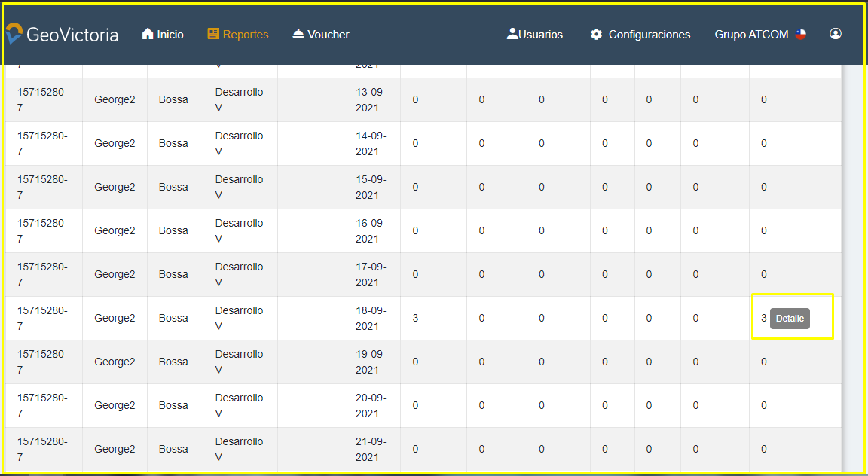Viewport: 868px width, 476px height.
Task: Open the Reportes menu icon
Action: coord(213,34)
